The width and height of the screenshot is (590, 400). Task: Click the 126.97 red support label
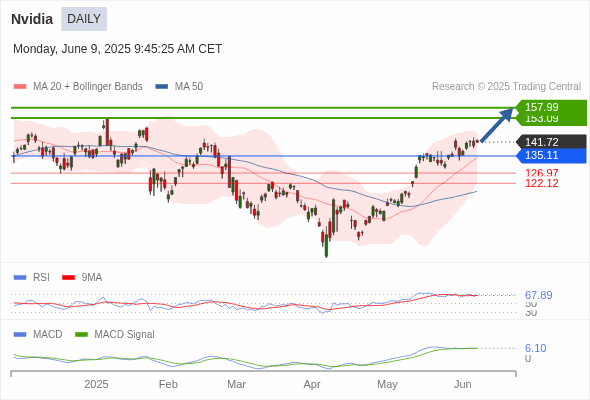click(x=542, y=173)
